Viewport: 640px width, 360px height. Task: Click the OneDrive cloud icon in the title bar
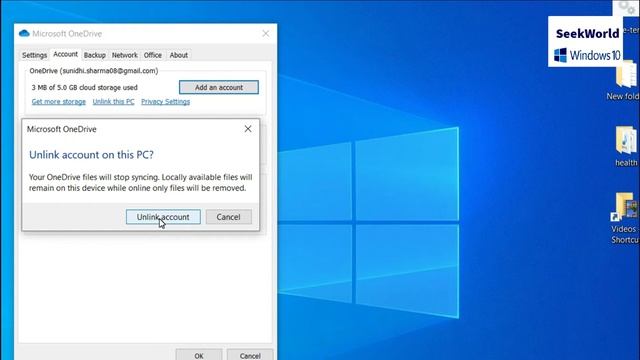[x=24, y=33]
